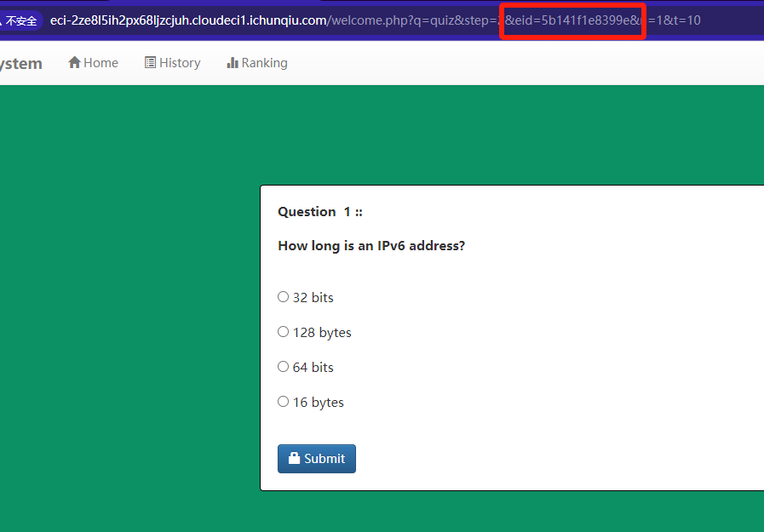
Task: Click the insecure site indicator 不安全
Action: pos(21,20)
